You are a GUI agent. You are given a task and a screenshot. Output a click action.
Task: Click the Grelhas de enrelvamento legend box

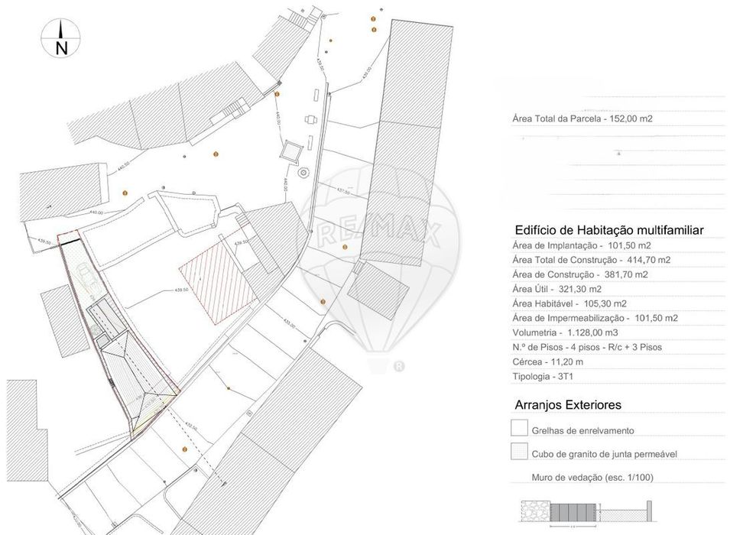tap(519, 427)
